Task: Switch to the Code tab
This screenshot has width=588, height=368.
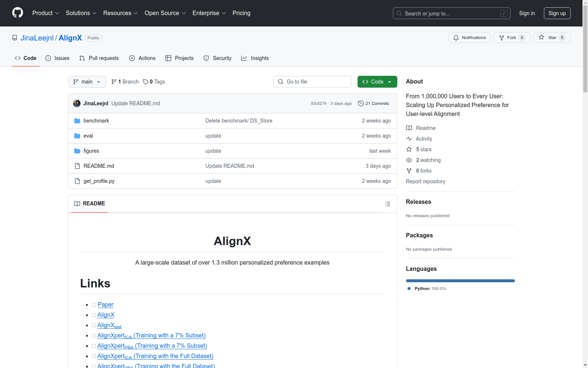Action: click(x=26, y=58)
